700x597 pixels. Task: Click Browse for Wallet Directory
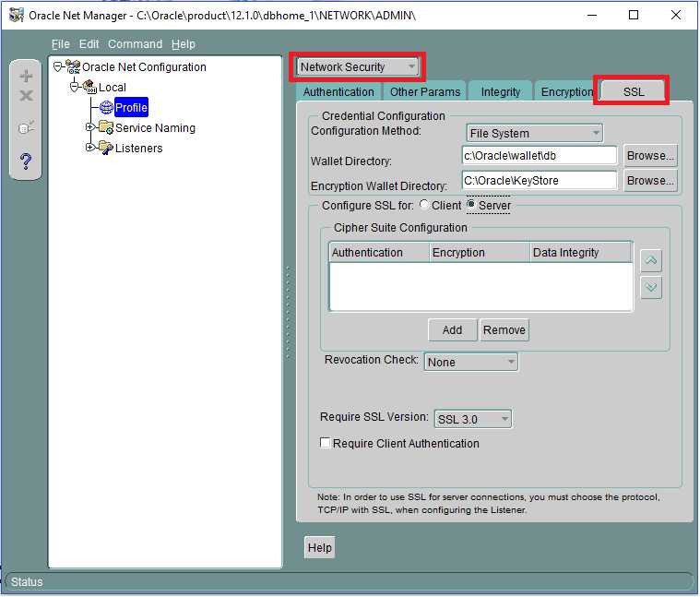click(650, 155)
